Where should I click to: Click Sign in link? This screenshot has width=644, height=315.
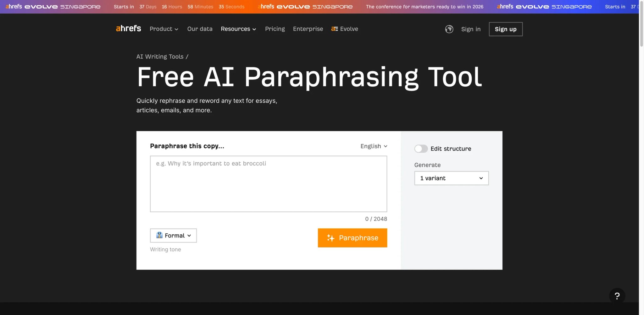pos(471,29)
